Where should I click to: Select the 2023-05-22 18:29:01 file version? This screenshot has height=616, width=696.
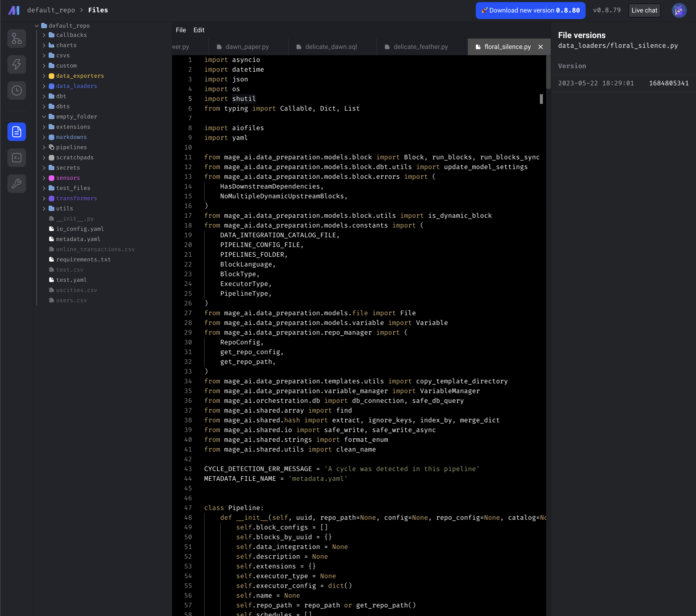point(623,83)
